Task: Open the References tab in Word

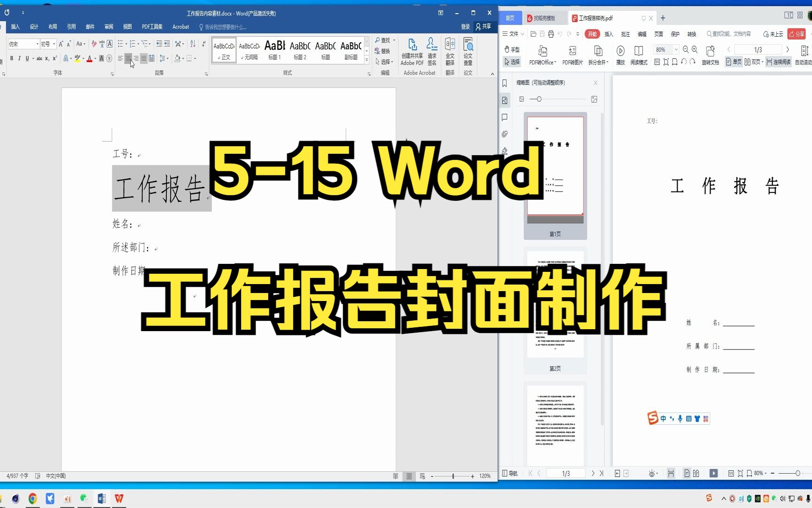Action: (x=71, y=27)
